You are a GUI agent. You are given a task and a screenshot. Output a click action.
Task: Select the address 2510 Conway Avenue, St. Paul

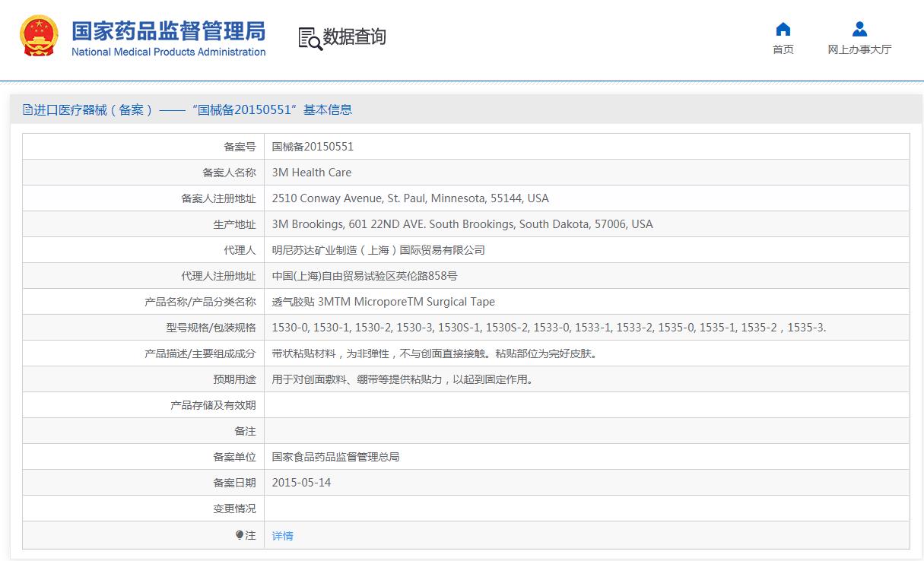coord(410,198)
